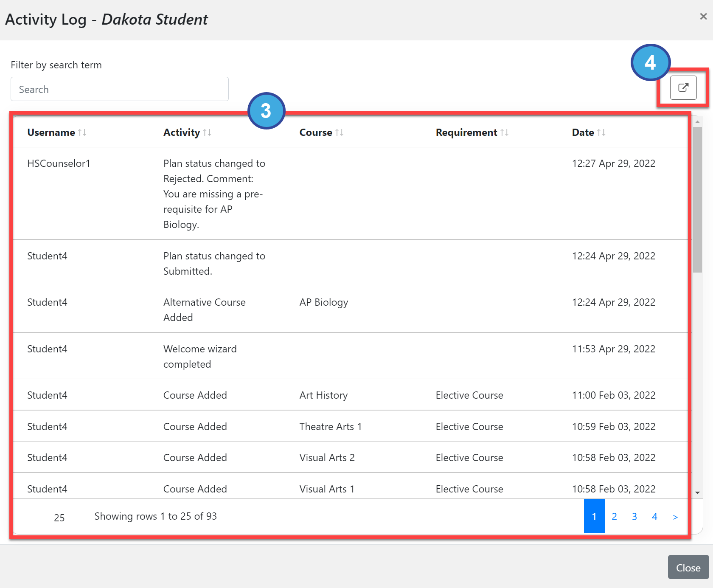Click the table scrollbar down arrow
The height and width of the screenshot is (588, 713).
[x=697, y=493]
